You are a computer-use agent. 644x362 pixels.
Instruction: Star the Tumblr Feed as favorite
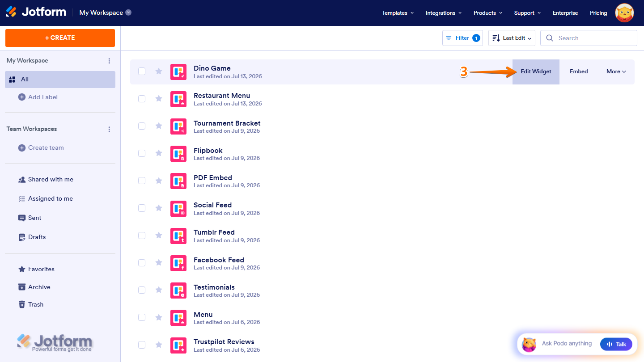159,235
